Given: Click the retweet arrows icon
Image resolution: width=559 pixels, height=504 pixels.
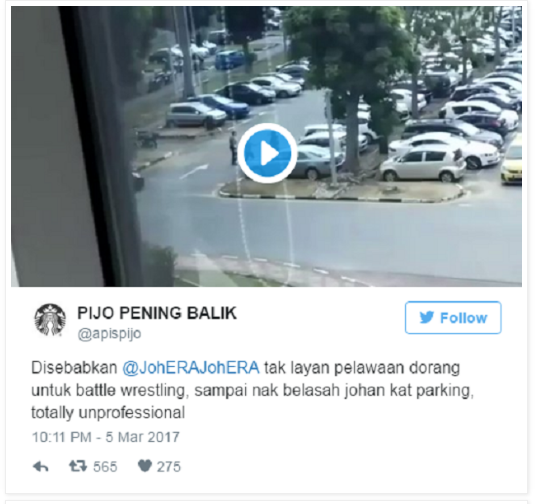Looking at the screenshot, I should [x=78, y=466].
